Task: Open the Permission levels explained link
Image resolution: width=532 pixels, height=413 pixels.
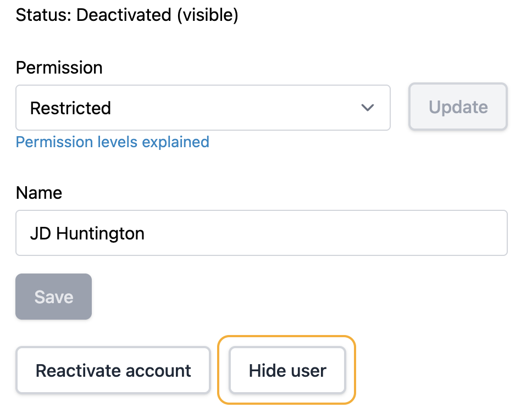Action: tap(112, 142)
